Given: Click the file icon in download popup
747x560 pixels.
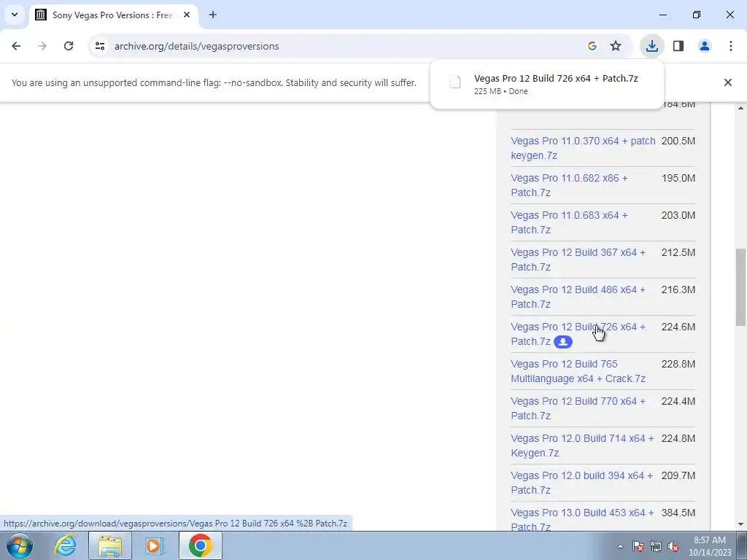Looking at the screenshot, I should tap(455, 82).
